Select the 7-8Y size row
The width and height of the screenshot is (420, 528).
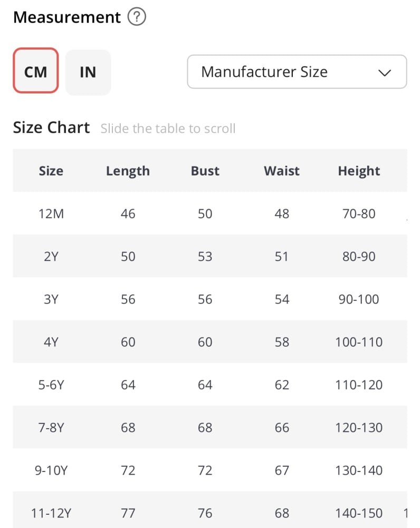coord(210,427)
